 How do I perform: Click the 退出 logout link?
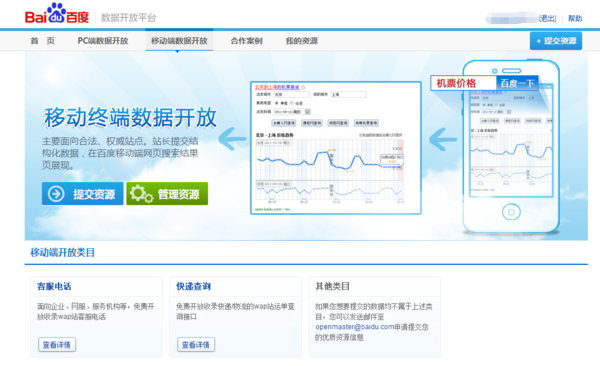click(x=548, y=18)
